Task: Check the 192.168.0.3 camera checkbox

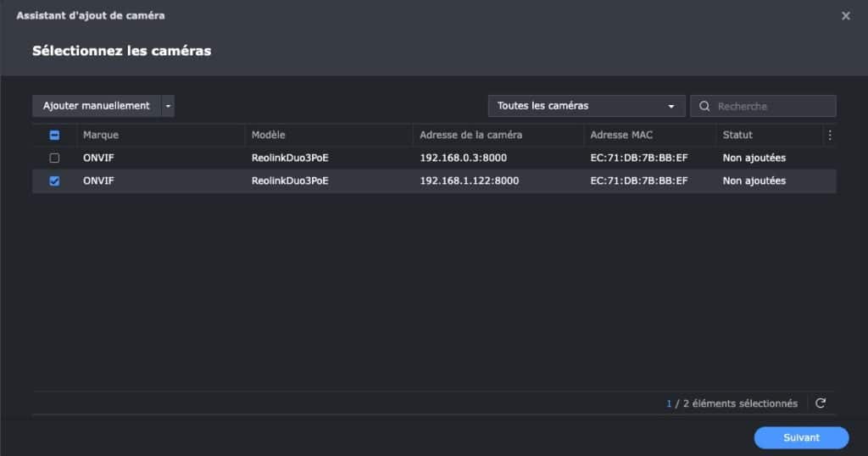Action: pos(54,158)
